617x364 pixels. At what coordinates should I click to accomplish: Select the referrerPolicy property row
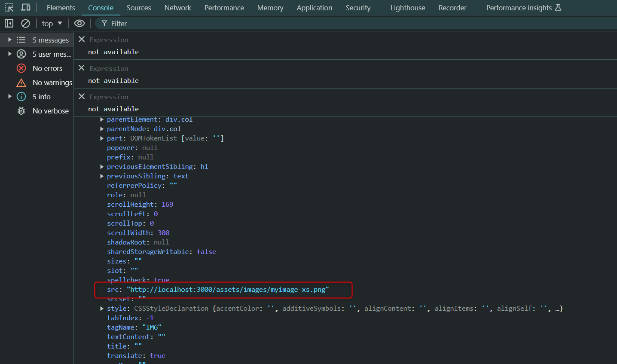click(142, 186)
